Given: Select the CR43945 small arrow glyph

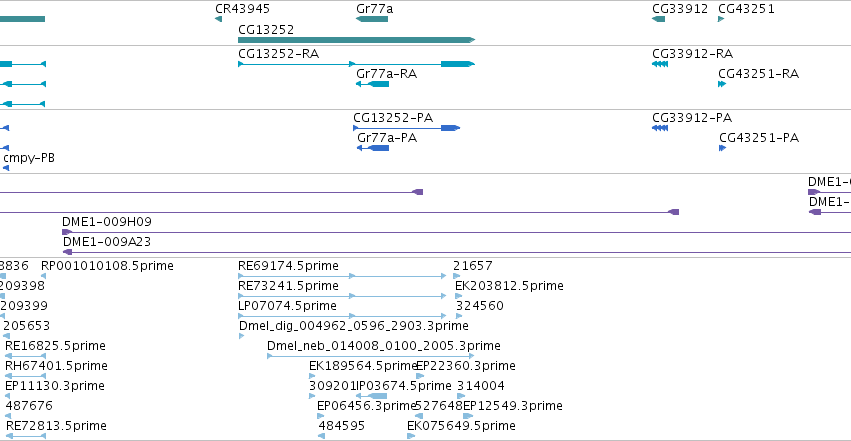Looking at the screenshot, I should 218,19.
